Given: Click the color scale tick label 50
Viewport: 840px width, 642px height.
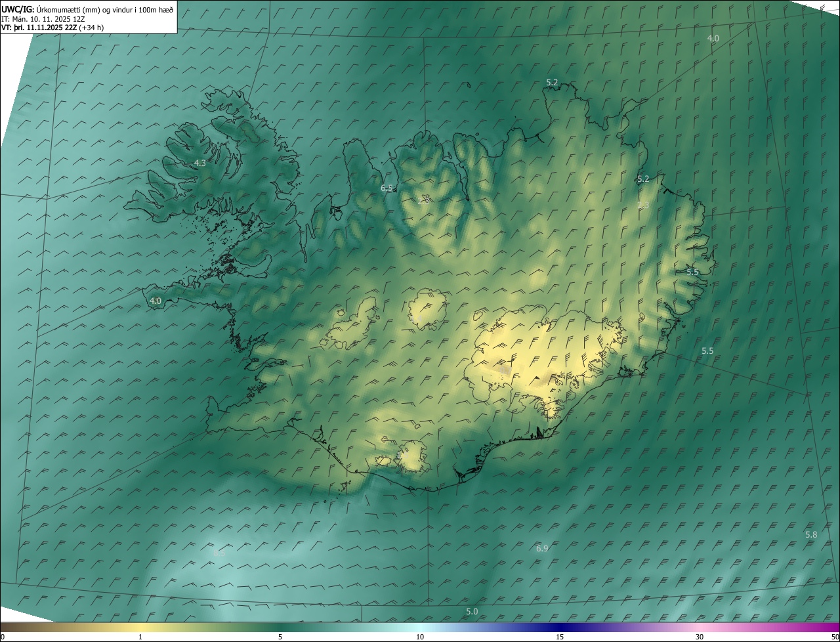Looking at the screenshot, I should tap(835, 637).
